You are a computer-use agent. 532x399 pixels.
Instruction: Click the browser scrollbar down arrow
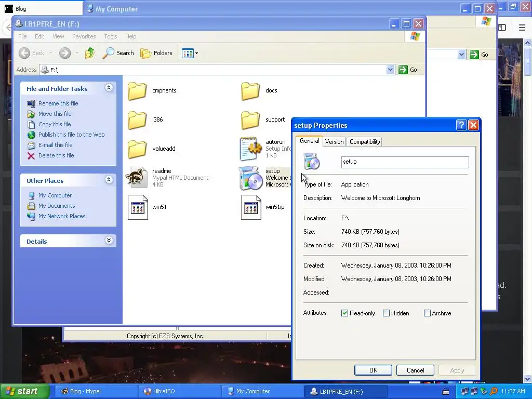tap(528, 379)
